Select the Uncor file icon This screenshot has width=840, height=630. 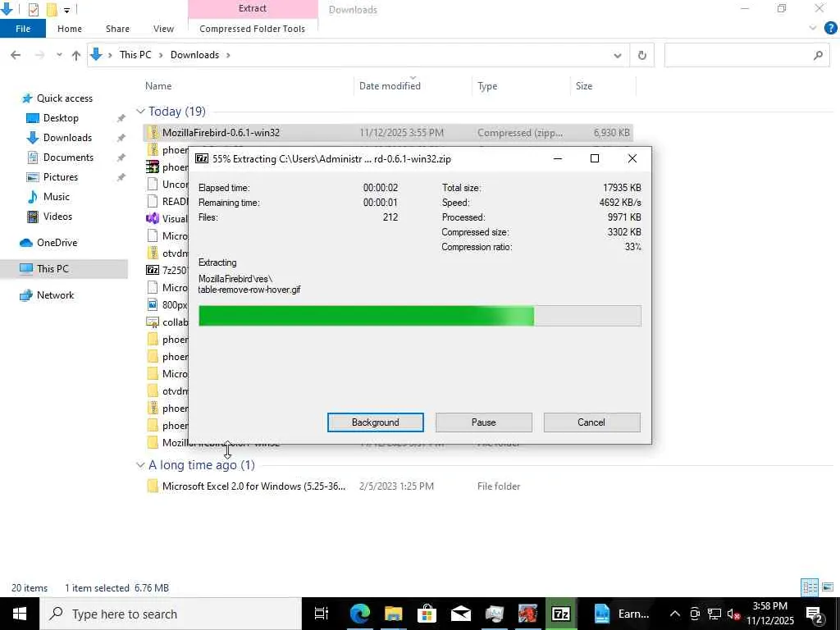tap(153, 185)
